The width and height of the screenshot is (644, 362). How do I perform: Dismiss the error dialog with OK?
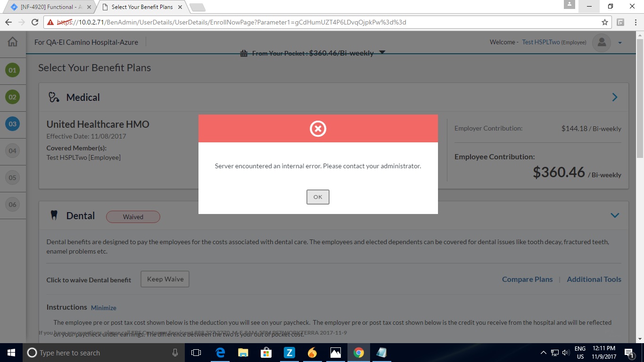tap(318, 197)
